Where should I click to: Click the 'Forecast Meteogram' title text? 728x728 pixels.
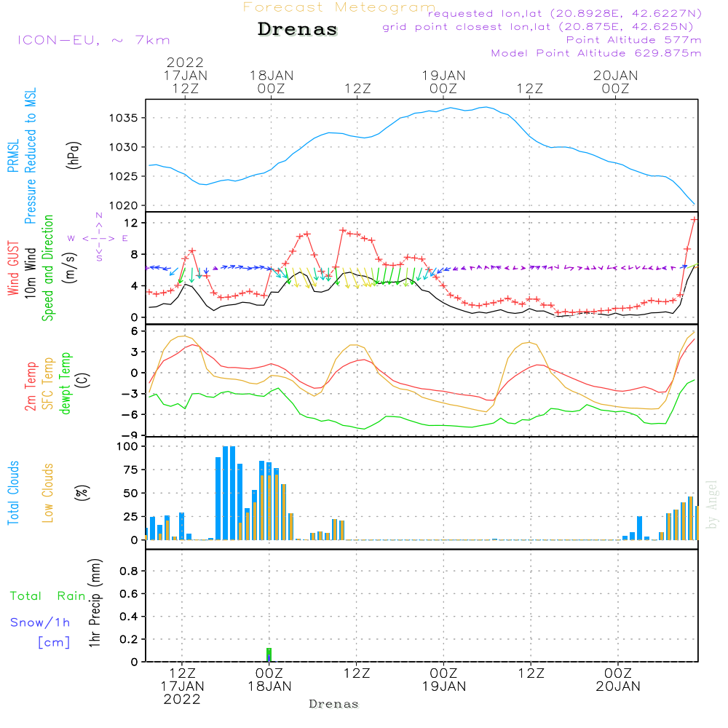tap(339, 7)
